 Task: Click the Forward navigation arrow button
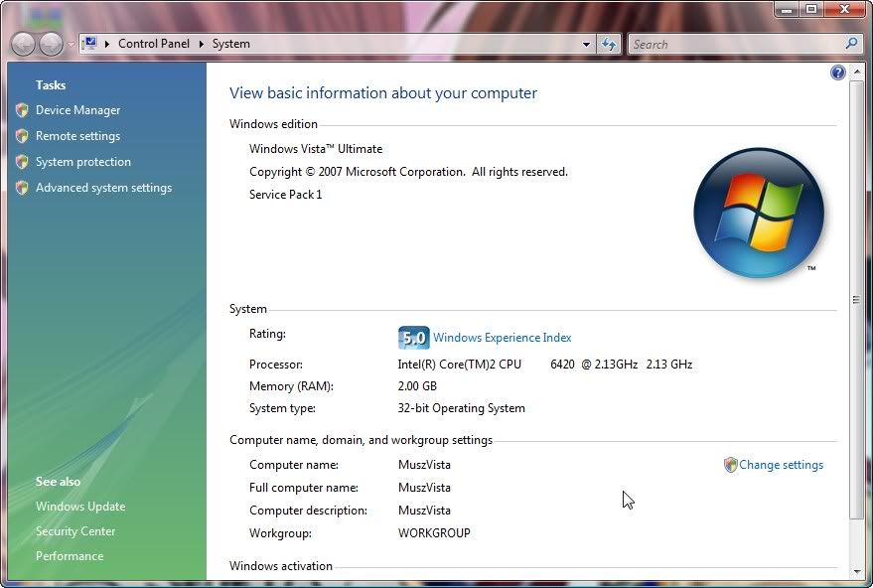[x=50, y=44]
